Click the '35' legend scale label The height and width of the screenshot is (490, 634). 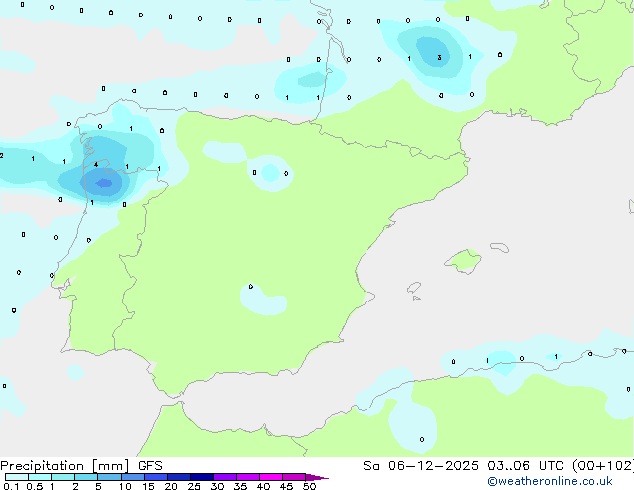pos(240,486)
